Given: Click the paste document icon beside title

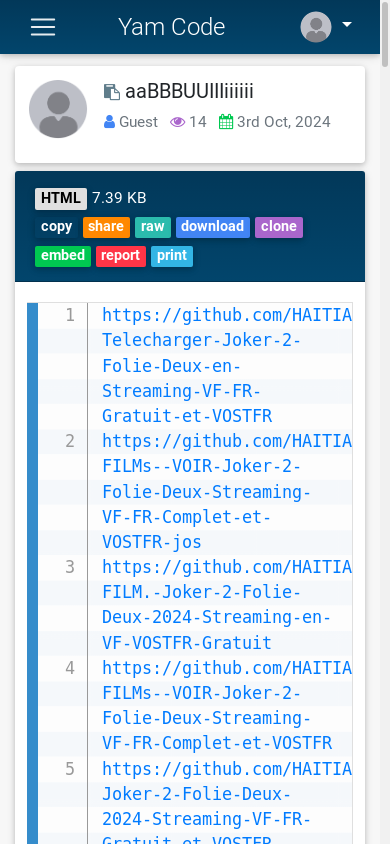Looking at the screenshot, I should click(112, 92).
